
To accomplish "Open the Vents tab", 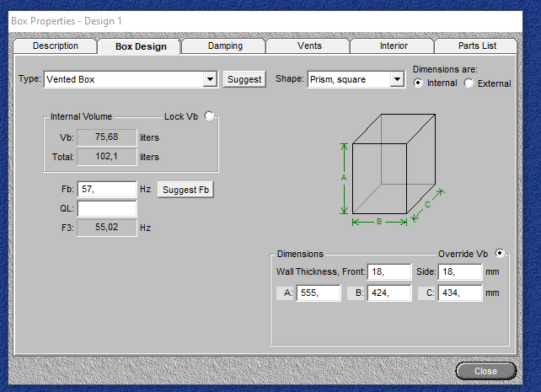I will point(308,46).
